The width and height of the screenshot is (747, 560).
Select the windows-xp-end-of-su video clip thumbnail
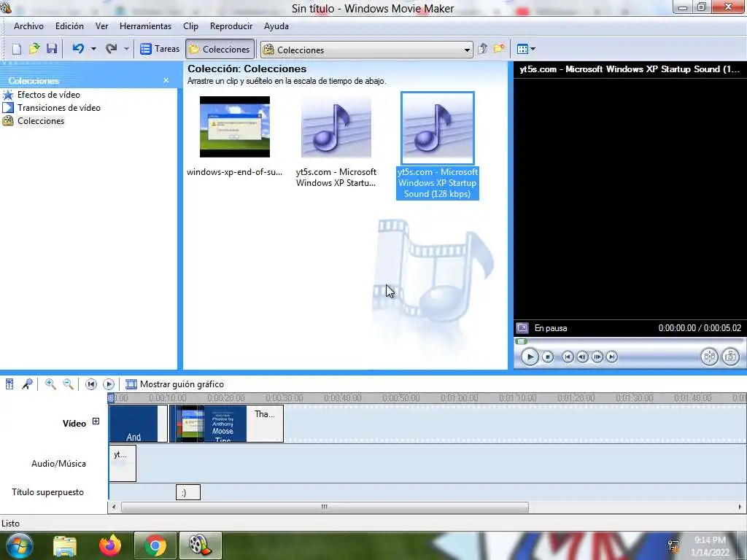234,127
